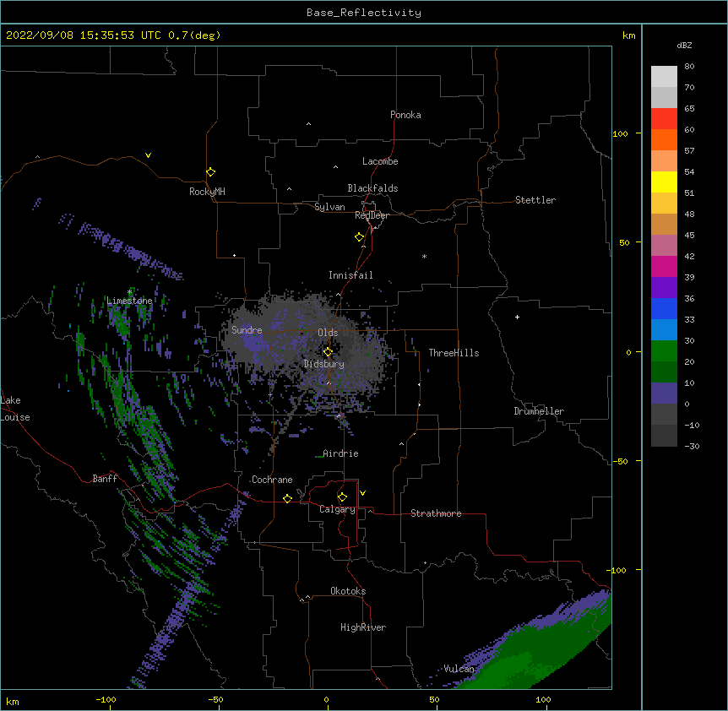The height and width of the screenshot is (711, 728).
Task: Click the magenta 42 dBZ legend color
Action: (x=664, y=266)
